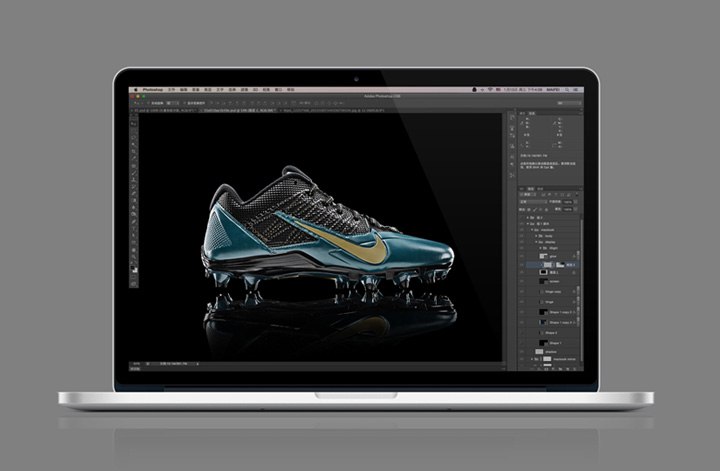720x471 pixels.
Task: Open the Photoshop application menu
Action: 153,90
